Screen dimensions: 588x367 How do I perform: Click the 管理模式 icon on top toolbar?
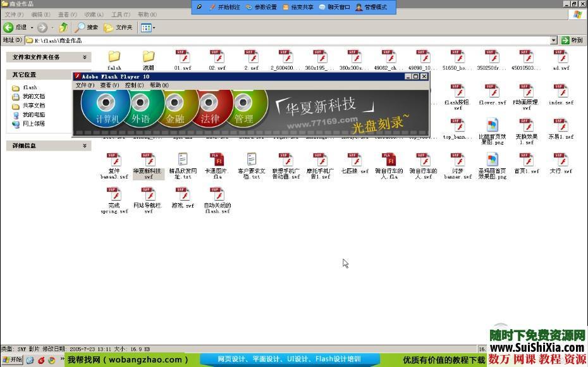click(x=358, y=6)
